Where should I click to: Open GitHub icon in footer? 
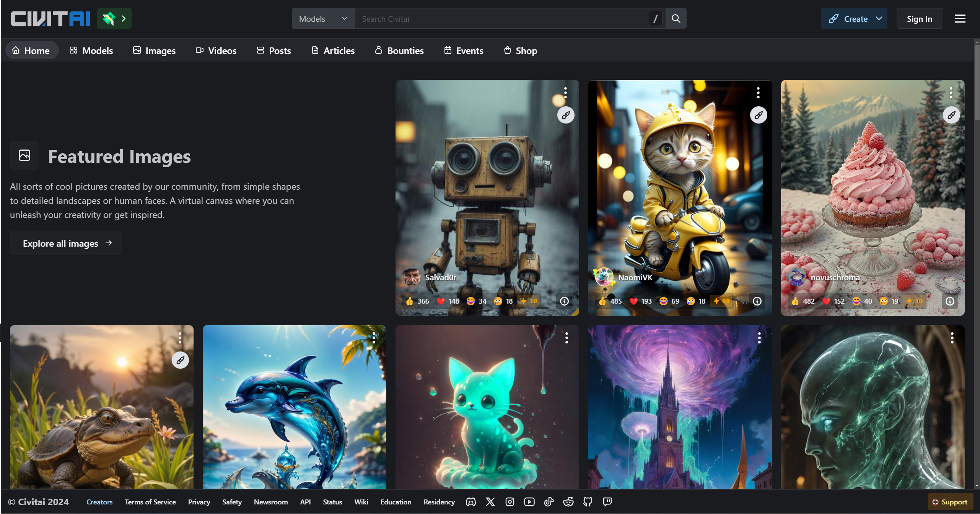[588, 502]
